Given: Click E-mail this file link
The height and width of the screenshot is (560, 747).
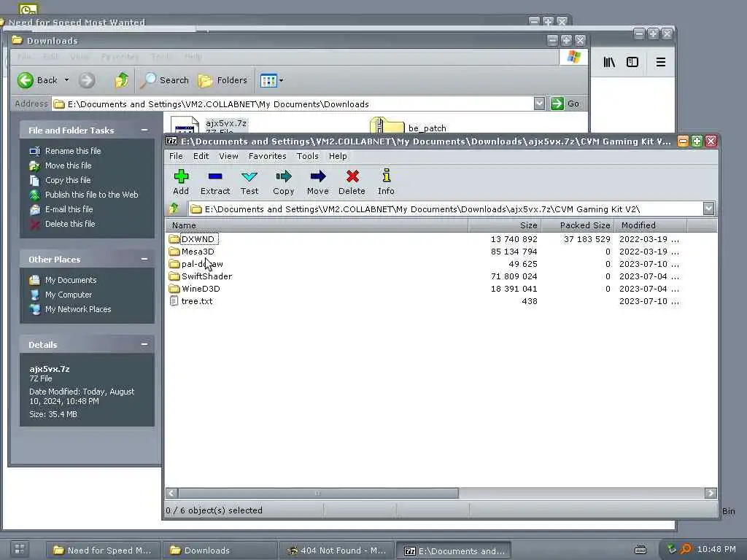Looking at the screenshot, I should tap(69, 209).
